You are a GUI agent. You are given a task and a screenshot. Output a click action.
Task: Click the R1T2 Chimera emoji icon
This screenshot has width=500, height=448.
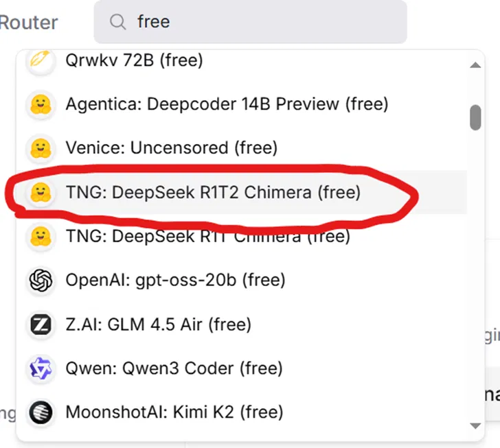[40, 192]
